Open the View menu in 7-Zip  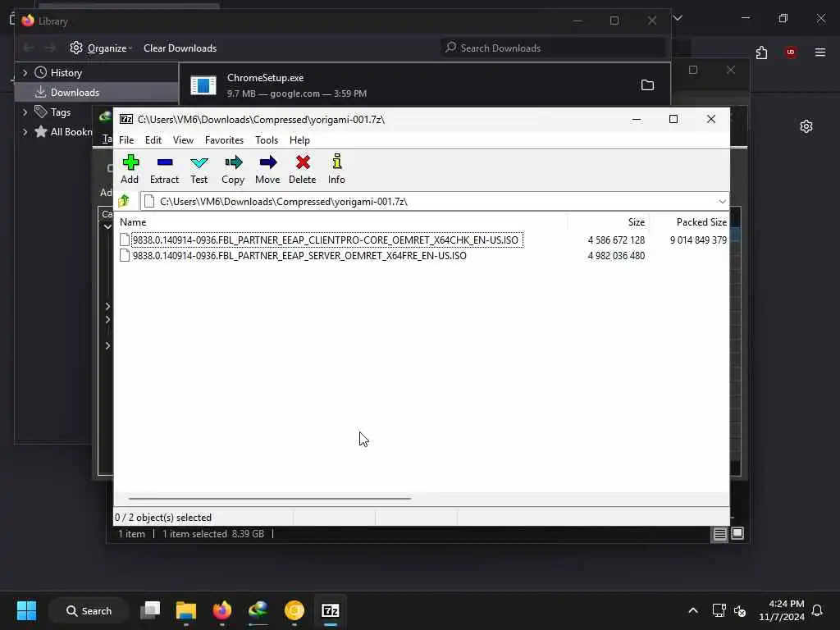tap(183, 139)
